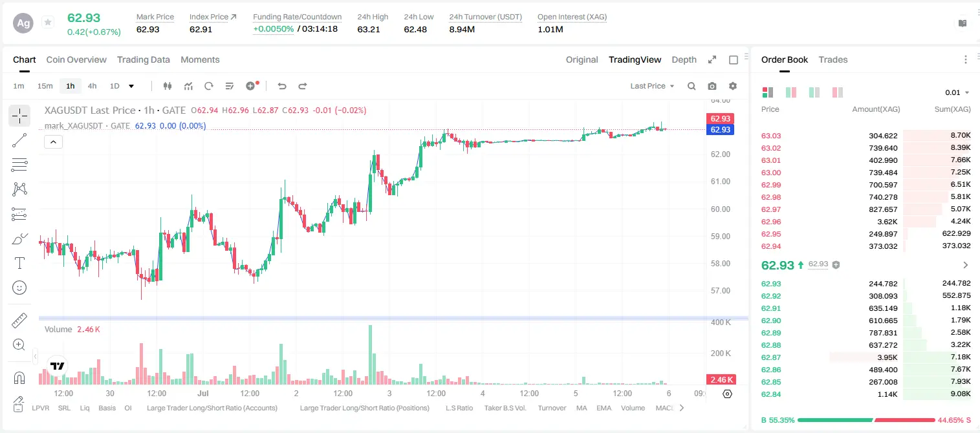Select the 4h timeframe button
This screenshot has height=433, width=980.
(x=93, y=86)
